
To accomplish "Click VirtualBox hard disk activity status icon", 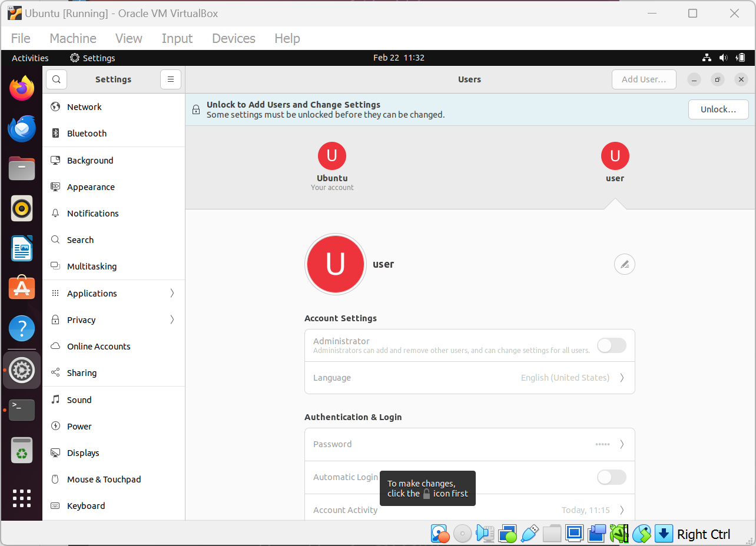I will click(x=440, y=534).
